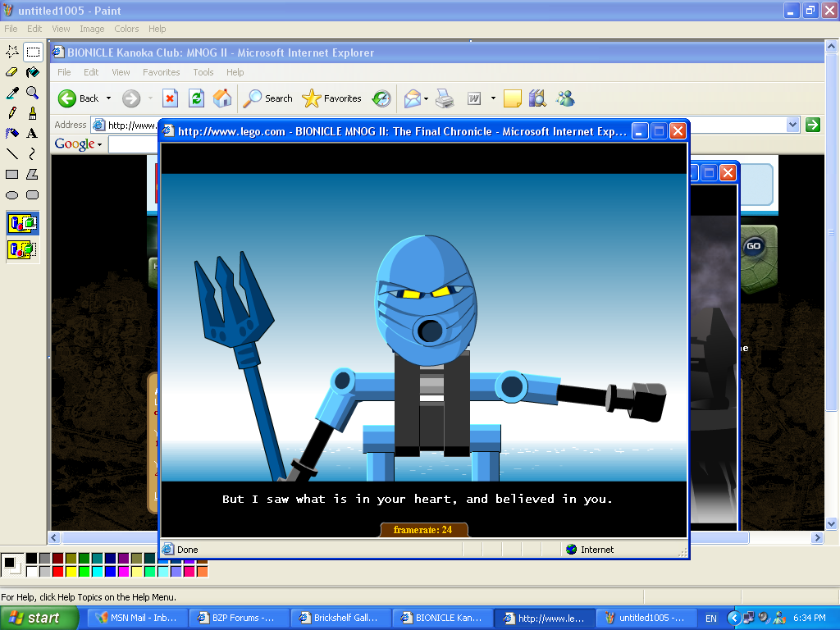Choose the Eraser tool in Paint
Viewport: 840px width, 630px height.
[x=12, y=72]
